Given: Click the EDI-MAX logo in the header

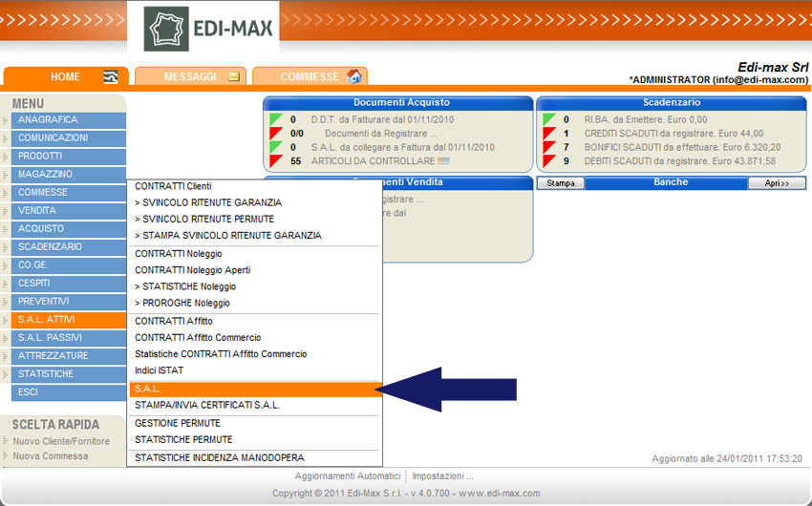Looking at the screenshot, I should (209, 29).
